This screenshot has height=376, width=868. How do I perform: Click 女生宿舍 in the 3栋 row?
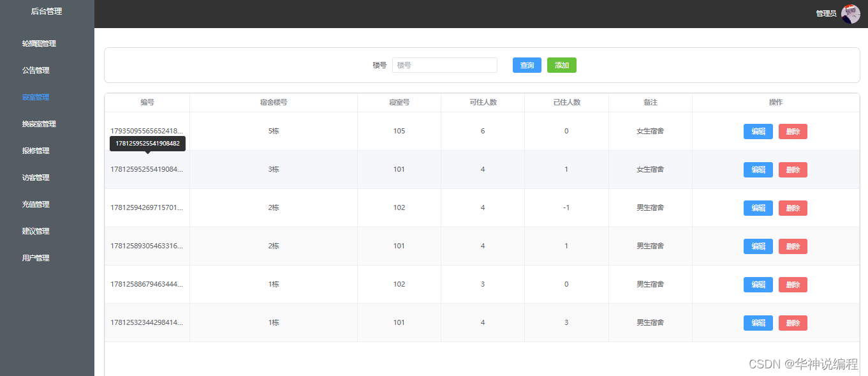(x=651, y=169)
